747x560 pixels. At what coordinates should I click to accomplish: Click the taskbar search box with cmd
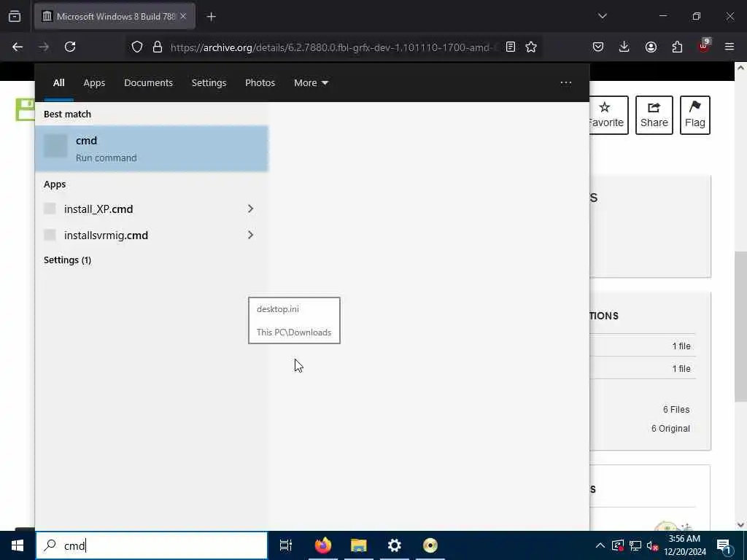[x=152, y=545]
